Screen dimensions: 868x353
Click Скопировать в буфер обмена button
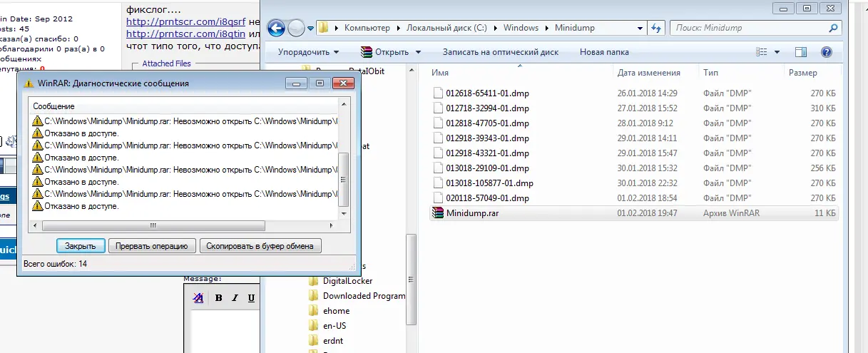tap(261, 245)
